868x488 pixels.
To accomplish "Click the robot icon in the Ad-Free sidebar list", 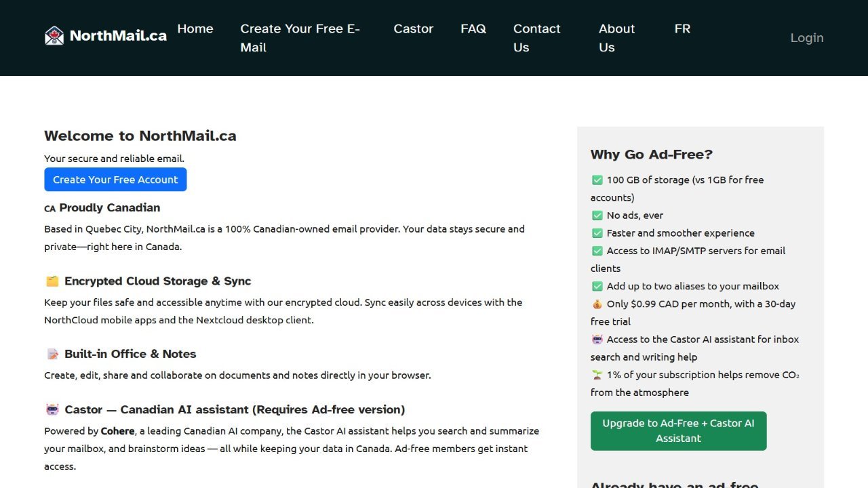I will point(597,339).
